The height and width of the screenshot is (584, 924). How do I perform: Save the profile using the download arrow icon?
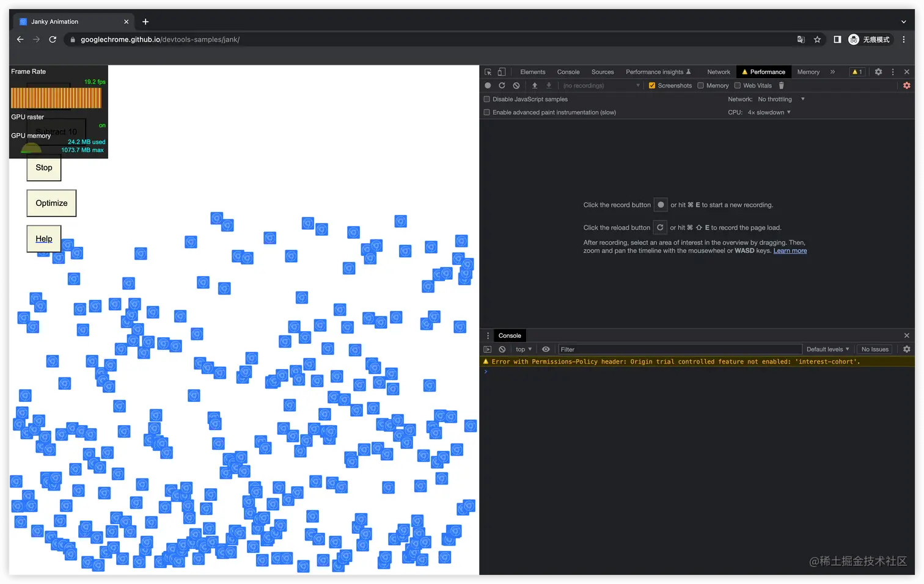point(549,86)
